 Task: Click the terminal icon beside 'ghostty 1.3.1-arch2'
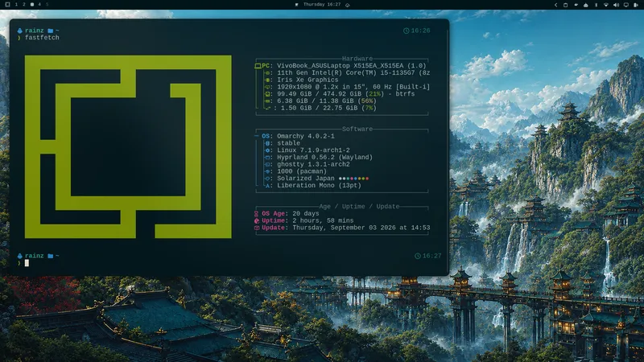click(267, 165)
